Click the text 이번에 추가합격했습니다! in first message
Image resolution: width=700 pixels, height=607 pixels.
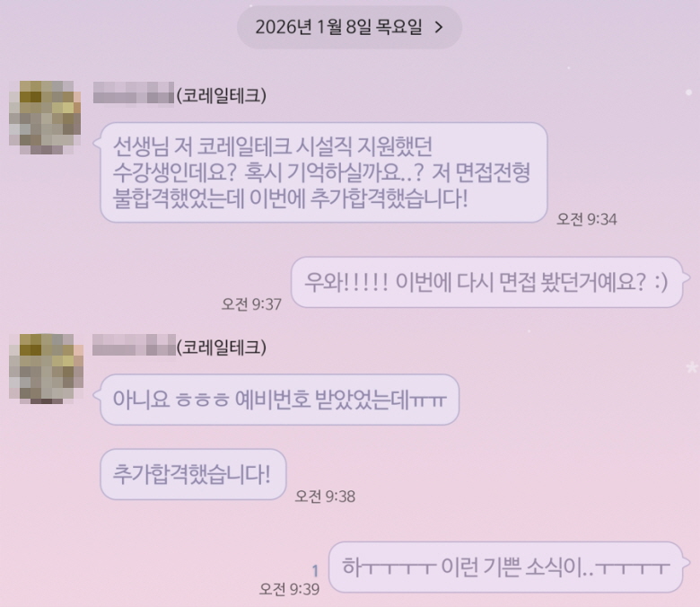tap(358, 198)
